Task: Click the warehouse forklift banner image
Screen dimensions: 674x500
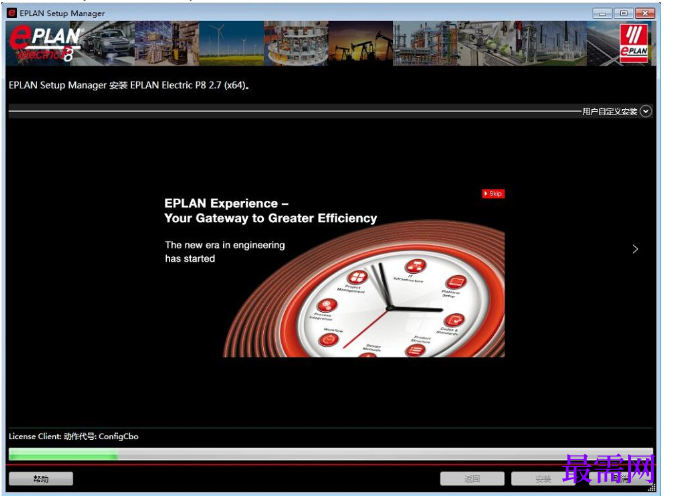Action: (x=167, y=43)
